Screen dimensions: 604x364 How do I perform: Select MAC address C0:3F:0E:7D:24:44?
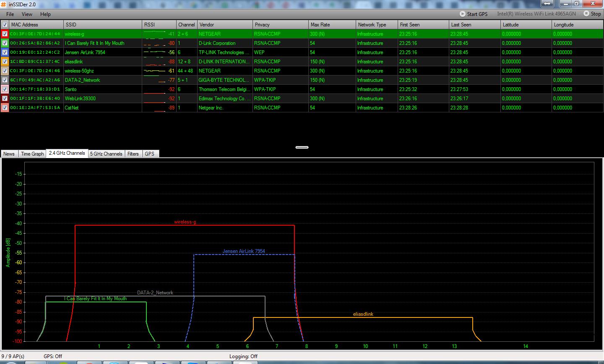[35, 34]
